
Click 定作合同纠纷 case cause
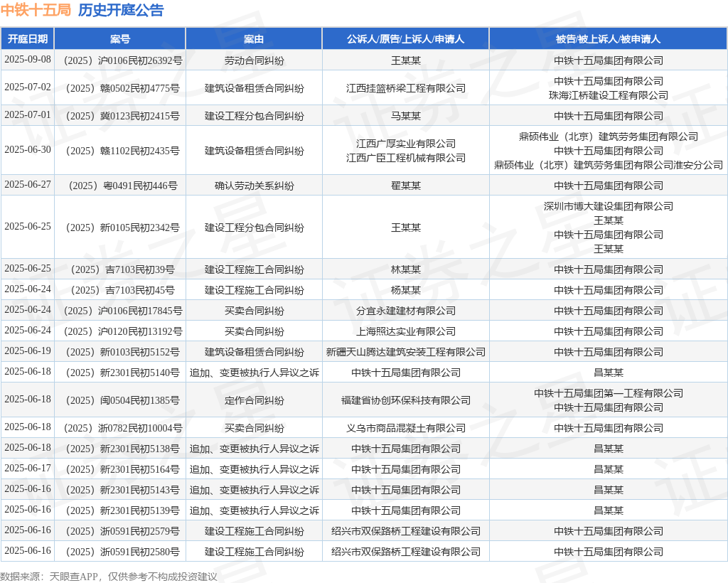coord(254,400)
